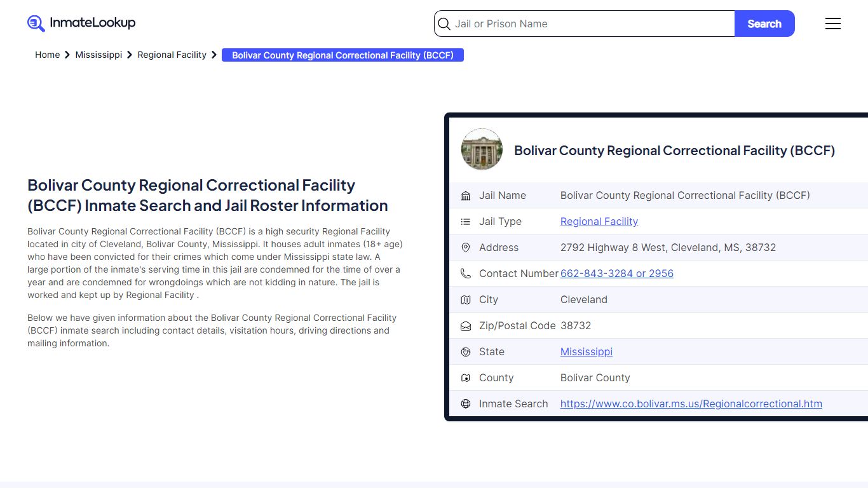Click the Inmate Search label

(x=513, y=403)
